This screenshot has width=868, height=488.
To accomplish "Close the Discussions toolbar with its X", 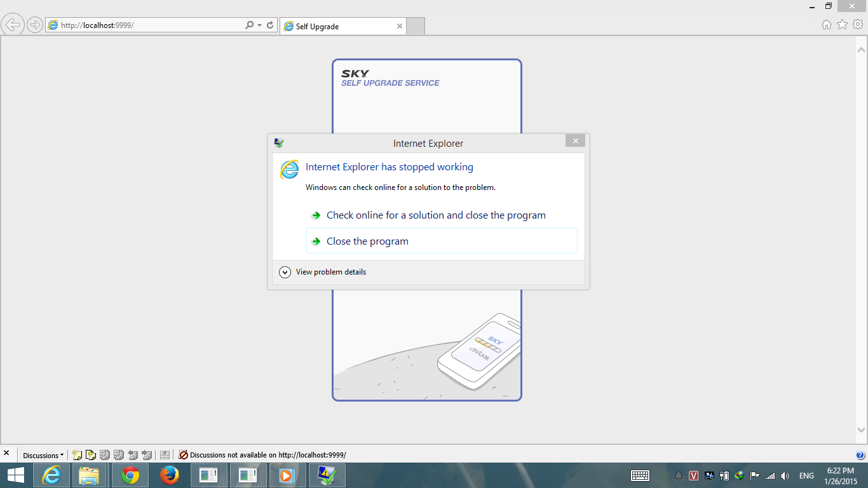I will tap(6, 454).
